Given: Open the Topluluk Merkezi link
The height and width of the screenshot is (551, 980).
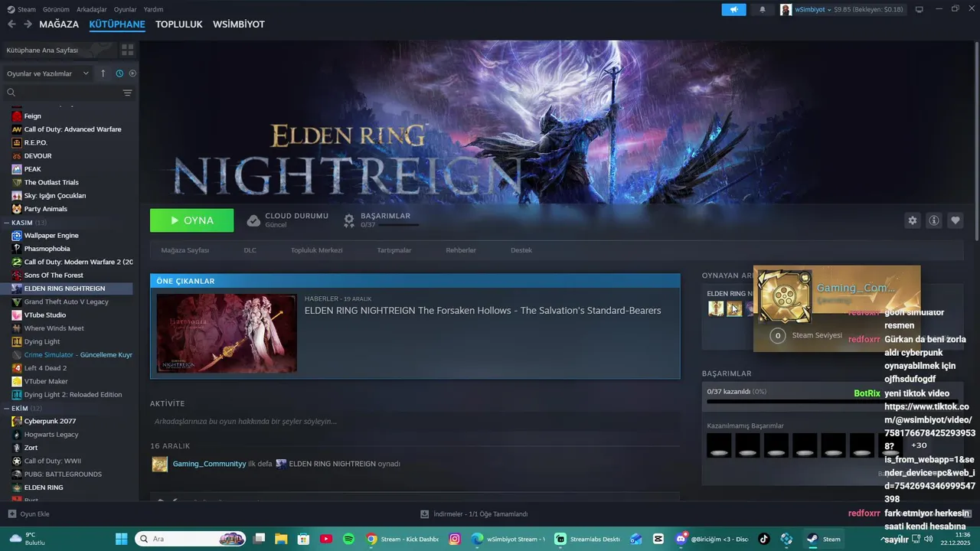Looking at the screenshot, I should (x=316, y=250).
